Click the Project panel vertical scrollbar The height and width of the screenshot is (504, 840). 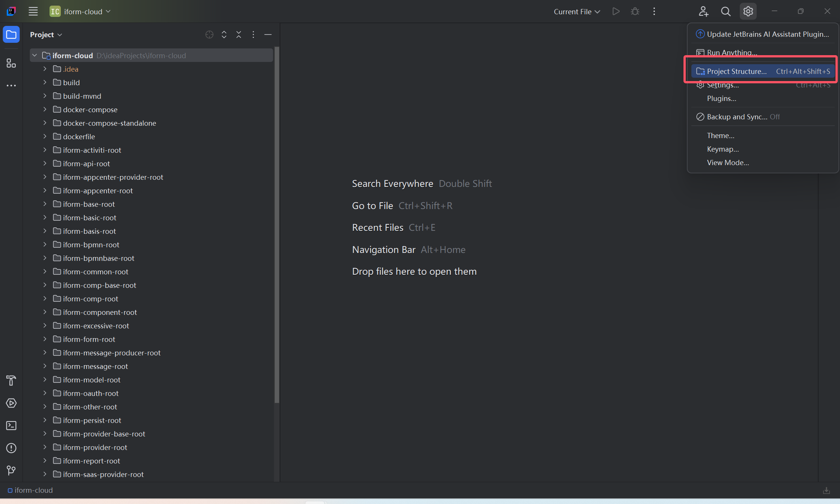(x=277, y=225)
